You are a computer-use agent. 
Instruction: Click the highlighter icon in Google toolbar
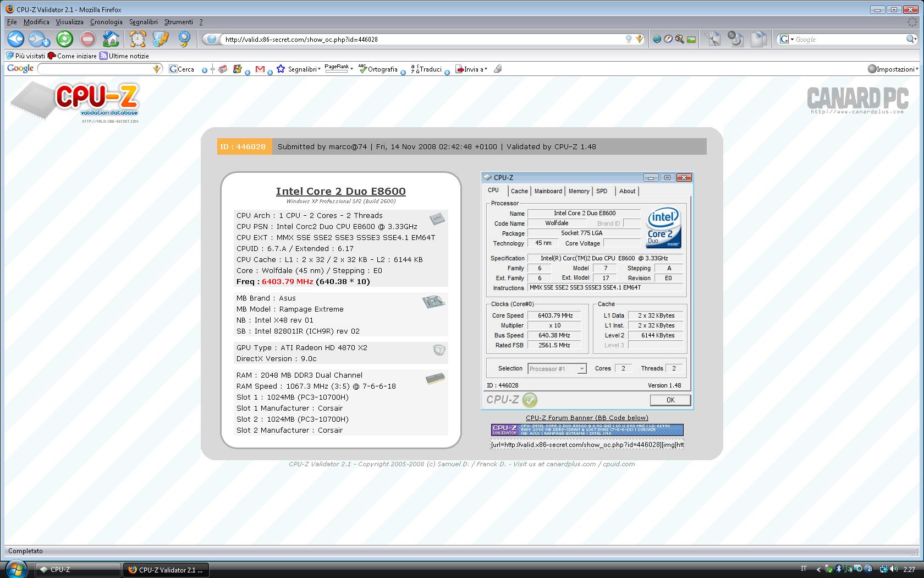(x=498, y=69)
